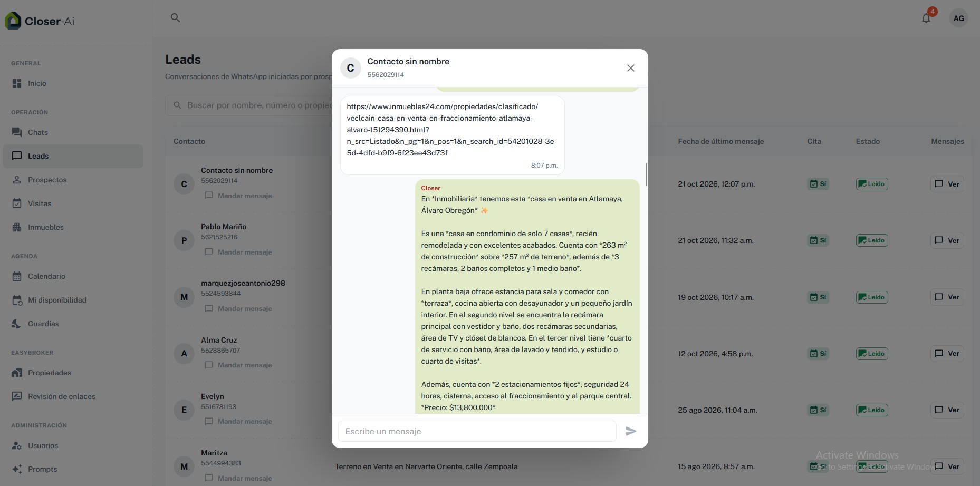Close the Contacto sin nombre chat dialog
980x486 pixels.
click(x=631, y=68)
